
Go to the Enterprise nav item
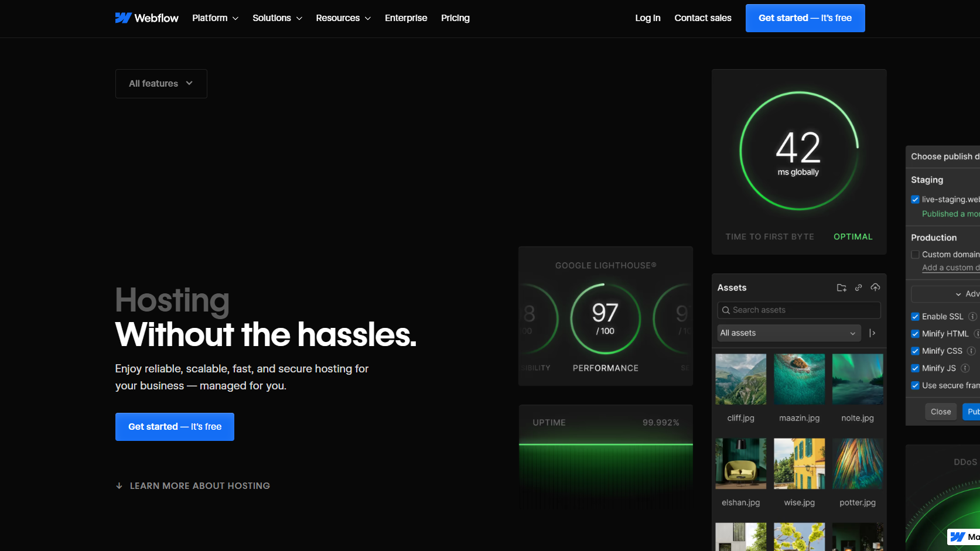406,18
